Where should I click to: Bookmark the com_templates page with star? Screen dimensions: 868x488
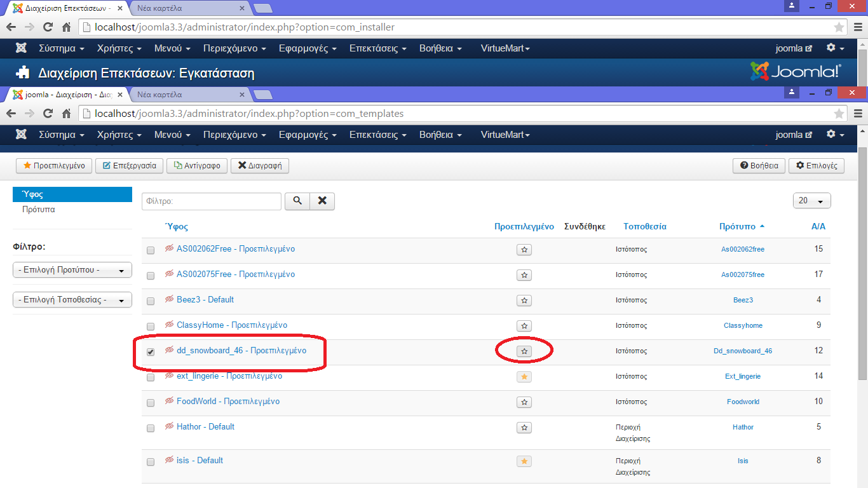click(839, 114)
